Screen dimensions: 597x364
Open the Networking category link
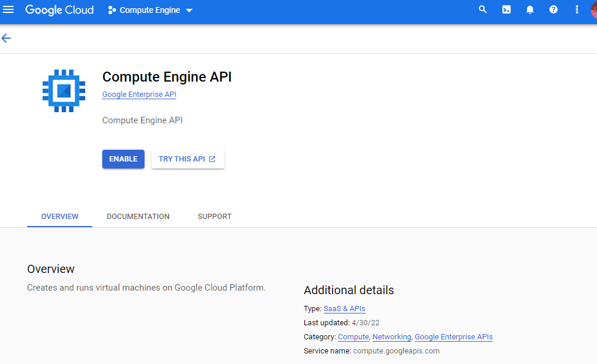click(x=392, y=336)
